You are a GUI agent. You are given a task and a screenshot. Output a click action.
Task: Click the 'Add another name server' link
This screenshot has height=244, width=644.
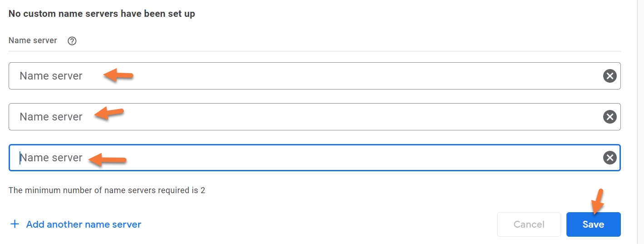[x=83, y=224]
